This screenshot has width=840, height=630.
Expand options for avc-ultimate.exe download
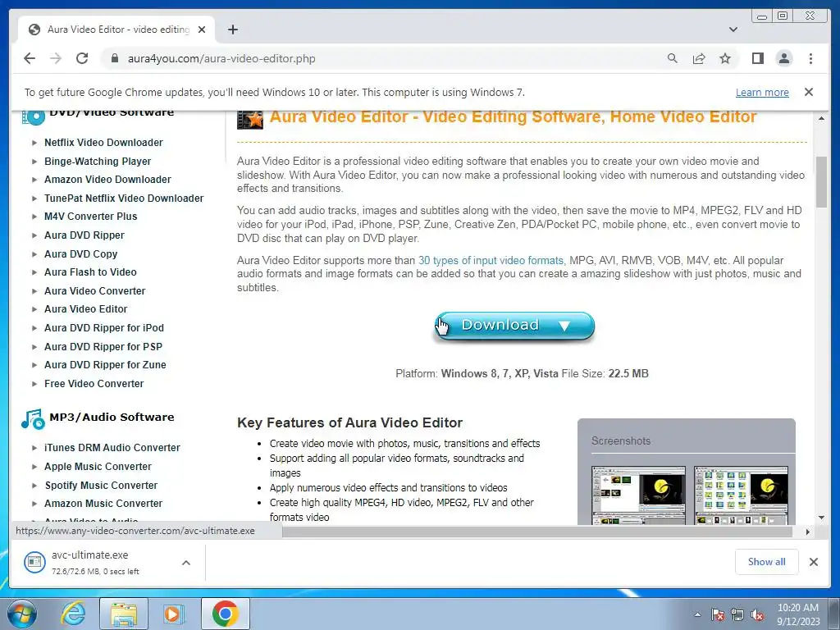point(186,563)
